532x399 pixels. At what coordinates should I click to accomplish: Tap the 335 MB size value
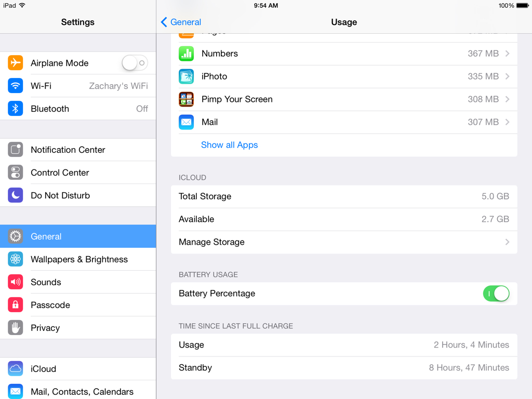click(x=483, y=76)
